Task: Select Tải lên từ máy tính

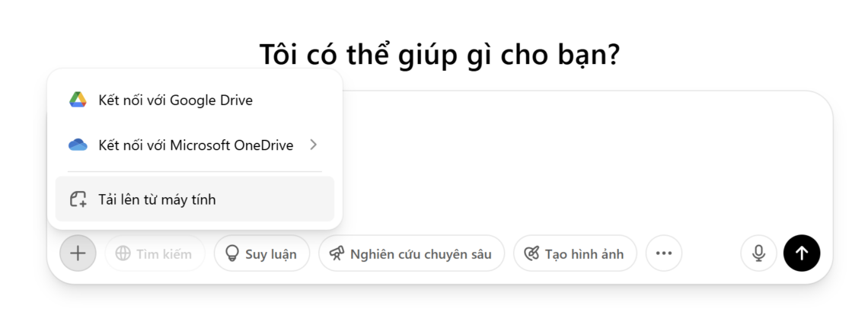Action: pos(157,199)
